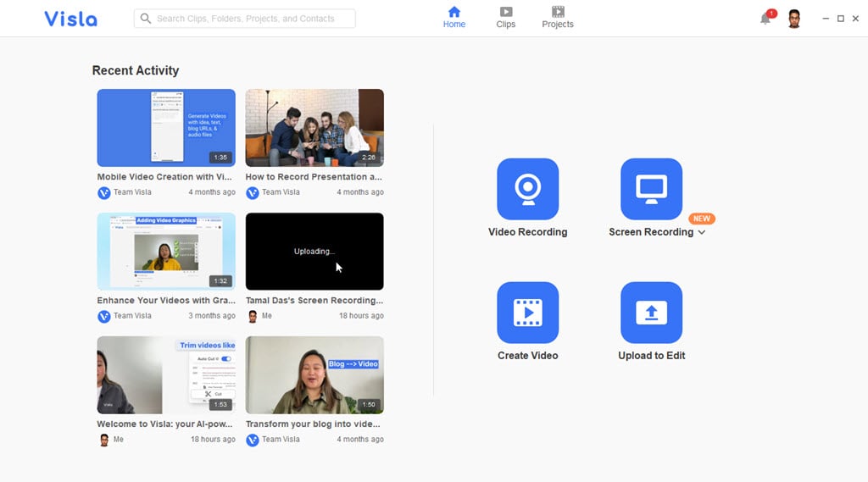Click the Create Video film icon
Viewport: 868px width, 482px height.
[x=527, y=313]
